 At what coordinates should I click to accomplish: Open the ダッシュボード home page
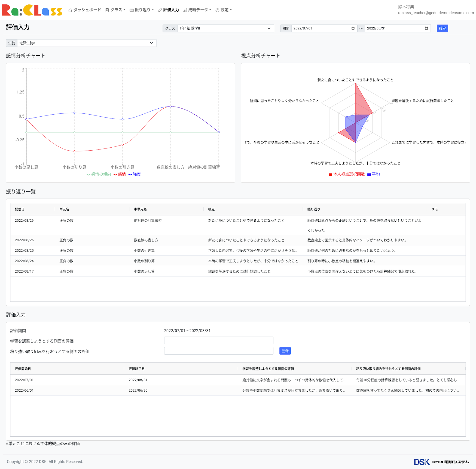[x=84, y=10]
